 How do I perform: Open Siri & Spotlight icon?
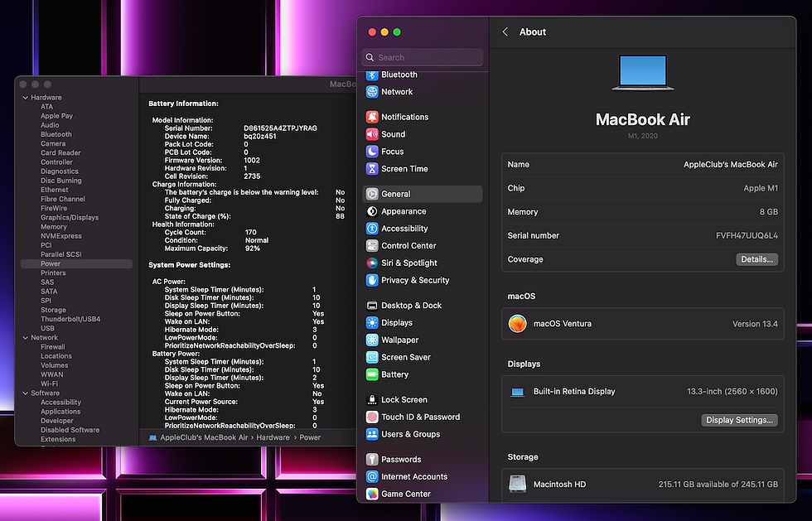pyautogui.click(x=372, y=263)
